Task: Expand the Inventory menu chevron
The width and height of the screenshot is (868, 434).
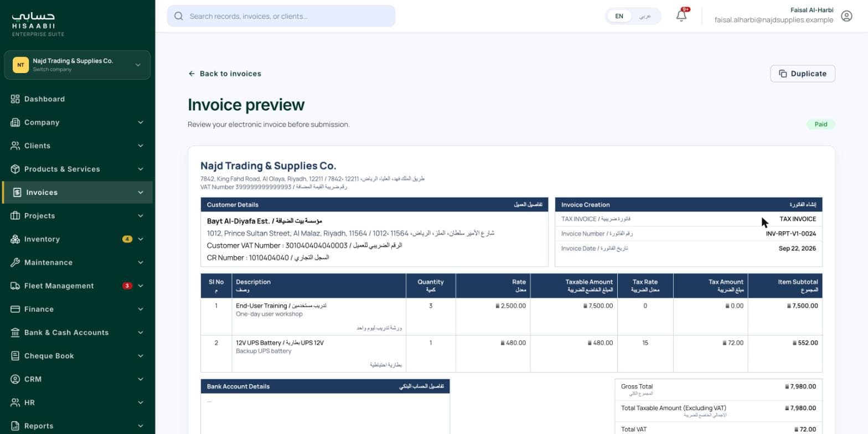Action: pyautogui.click(x=140, y=239)
